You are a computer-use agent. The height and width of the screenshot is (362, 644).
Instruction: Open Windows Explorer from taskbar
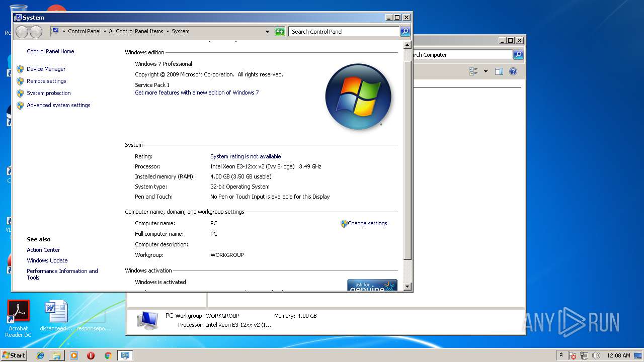pyautogui.click(x=57, y=355)
